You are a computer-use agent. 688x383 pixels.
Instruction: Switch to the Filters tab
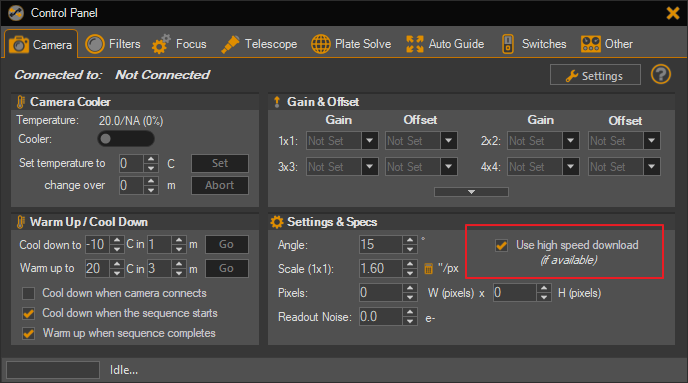pyautogui.click(x=113, y=44)
